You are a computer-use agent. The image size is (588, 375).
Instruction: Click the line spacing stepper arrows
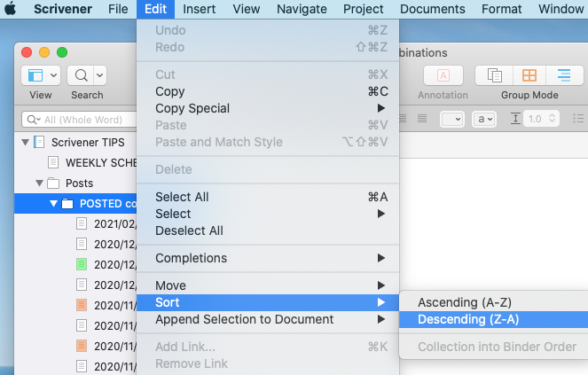(552, 119)
